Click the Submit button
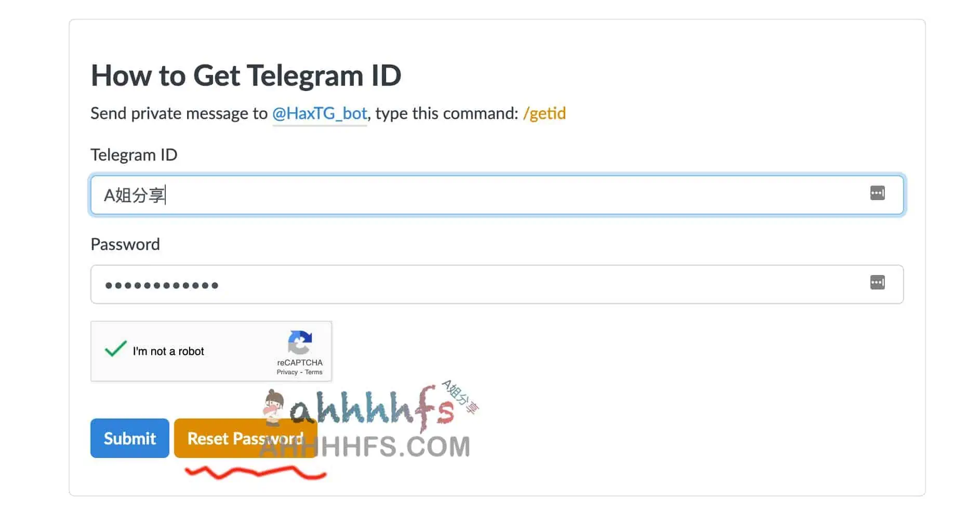The width and height of the screenshot is (980, 524). click(130, 438)
